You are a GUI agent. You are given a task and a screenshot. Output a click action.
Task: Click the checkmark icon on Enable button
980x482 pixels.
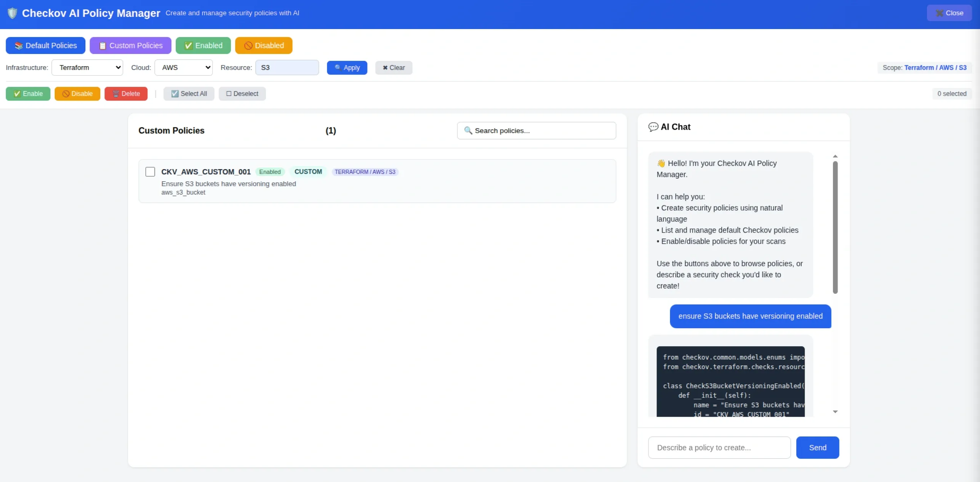(17, 94)
